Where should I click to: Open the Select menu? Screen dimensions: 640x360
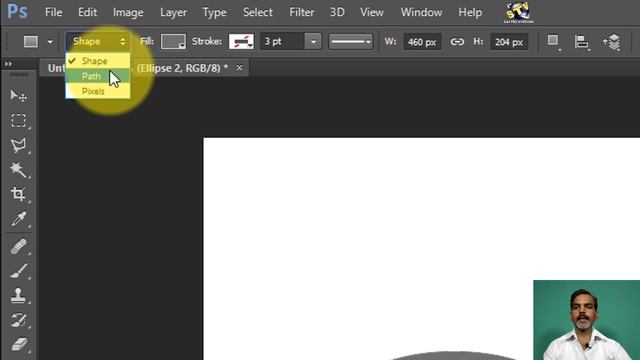(258, 12)
